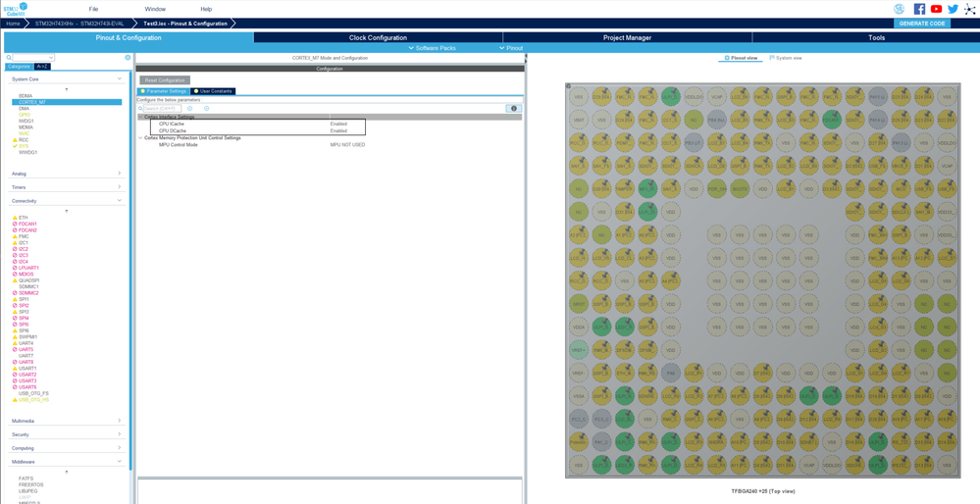
Task: Select the User Constants tab
Action: coord(213,91)
